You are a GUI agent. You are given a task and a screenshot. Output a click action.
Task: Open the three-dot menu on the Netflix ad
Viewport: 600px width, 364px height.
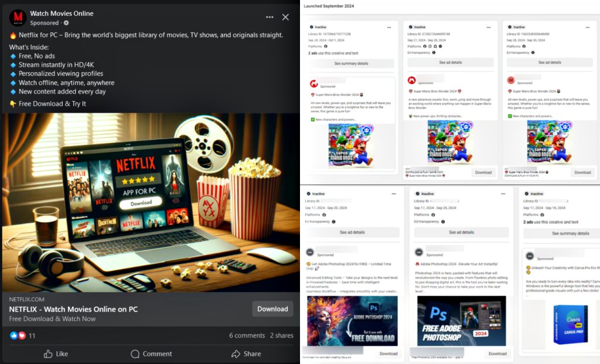[270, 17]
